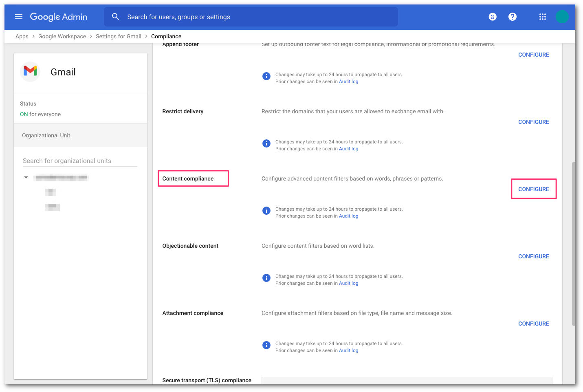
Task: Open the navigation hamburger menu
Action: tap(19, 17)
